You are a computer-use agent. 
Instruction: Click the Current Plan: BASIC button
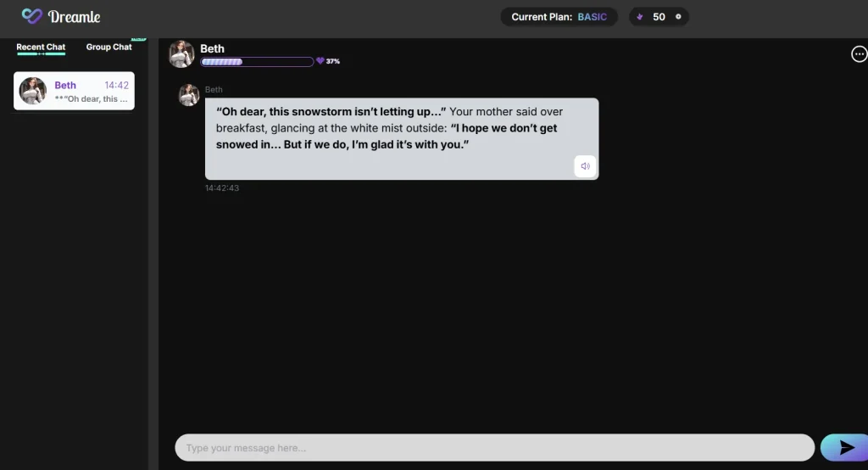coord(559,17)
